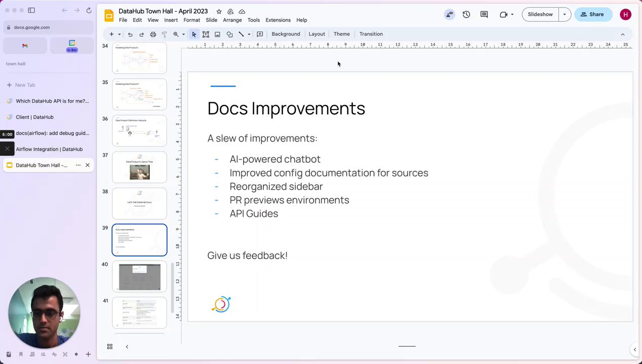Viewport: 642px width, 364px height.
Task: Open the Format menu
Action: (x=192, y=20)
